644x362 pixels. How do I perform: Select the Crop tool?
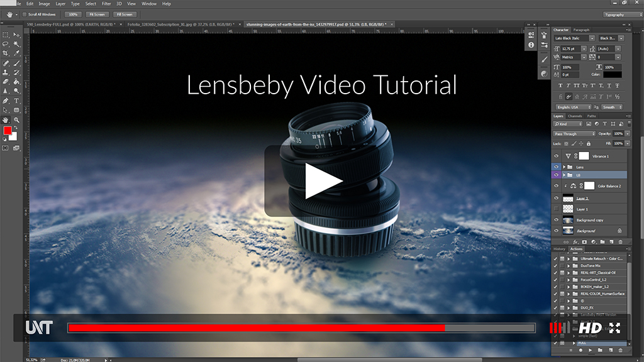(x=5, y=53)
